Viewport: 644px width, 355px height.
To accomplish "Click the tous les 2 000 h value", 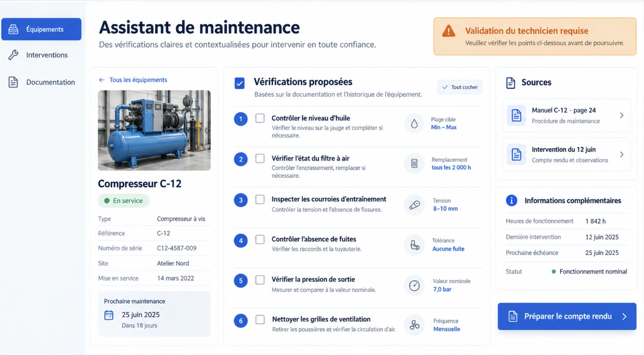I will [451, 168].
